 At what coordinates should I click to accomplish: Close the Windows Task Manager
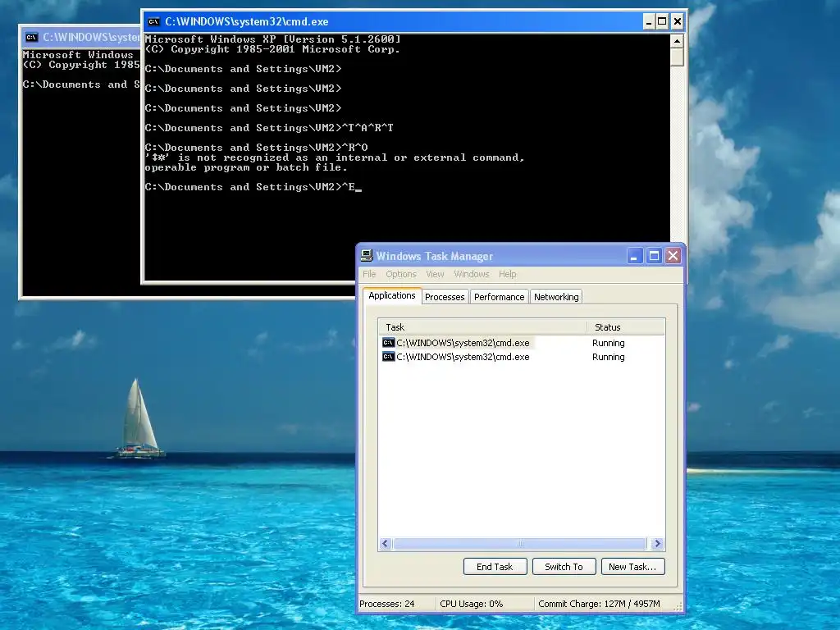tap(673, 256)
